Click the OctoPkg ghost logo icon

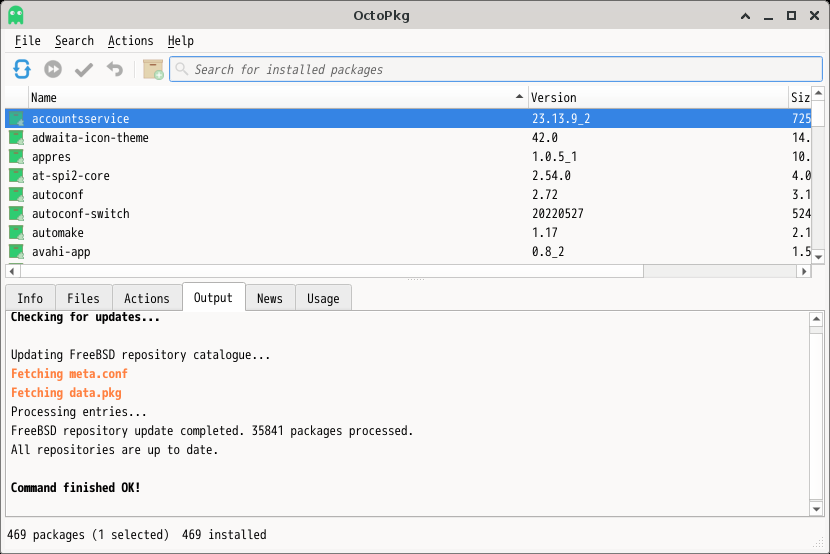pyautogui.click(x=16, y=15)
